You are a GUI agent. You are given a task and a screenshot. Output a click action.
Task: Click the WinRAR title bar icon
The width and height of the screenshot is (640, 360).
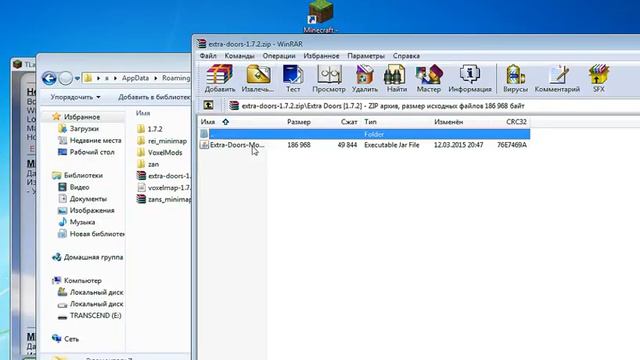click(x=201, y=44)
